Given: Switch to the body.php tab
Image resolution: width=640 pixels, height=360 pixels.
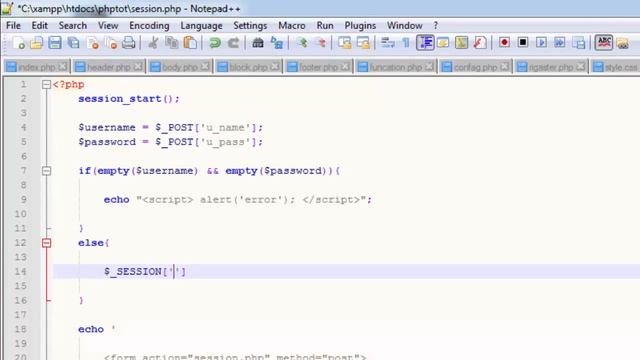Looking at the screenshot, I should click(180, 67).
